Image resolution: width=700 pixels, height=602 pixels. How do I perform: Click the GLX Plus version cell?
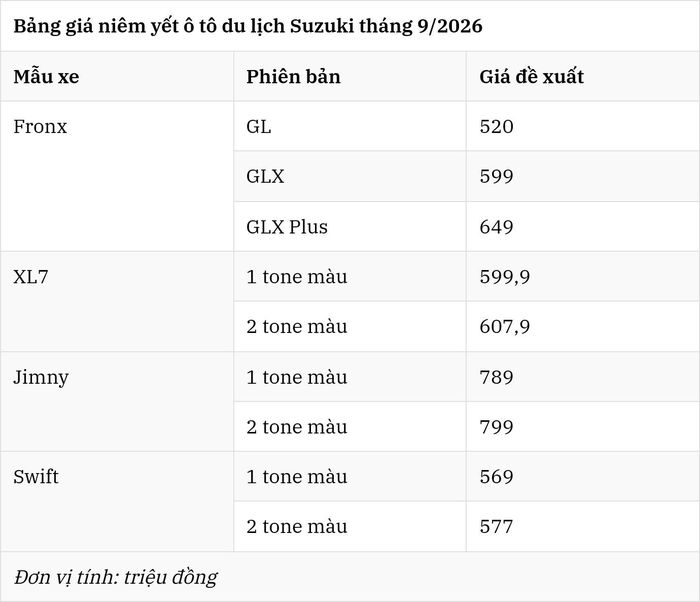coord(350,226)
